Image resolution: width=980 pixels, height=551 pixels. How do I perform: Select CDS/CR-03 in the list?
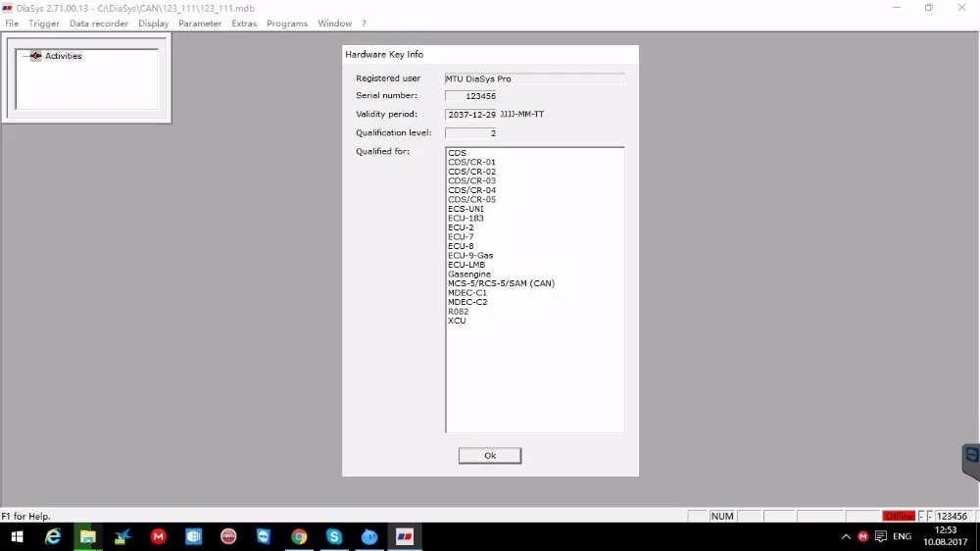click(471, 180)
